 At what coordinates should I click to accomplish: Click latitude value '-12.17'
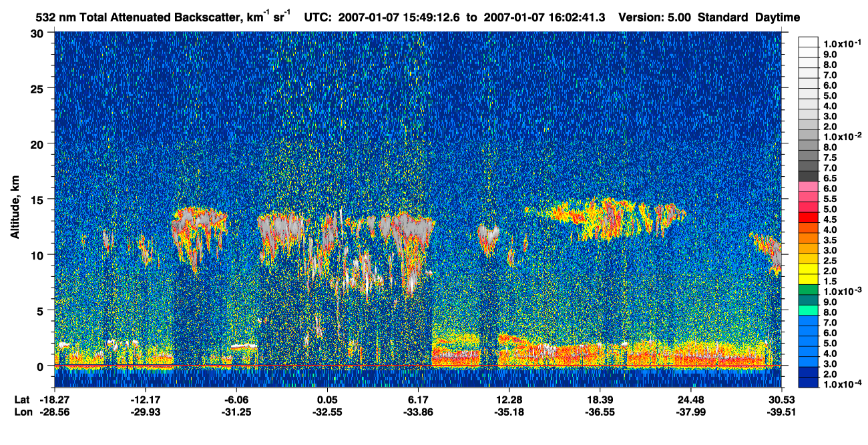click(145, 400)
